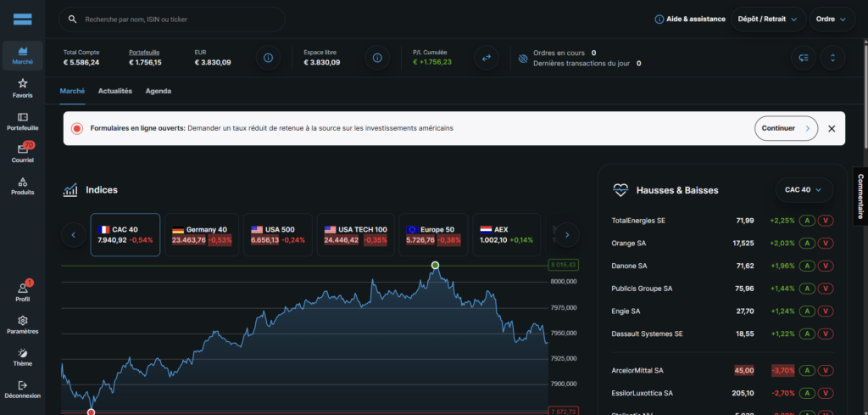Open Courriel inbox with notification badge
This screenshot has height=415, width=868.
(23, 153)
